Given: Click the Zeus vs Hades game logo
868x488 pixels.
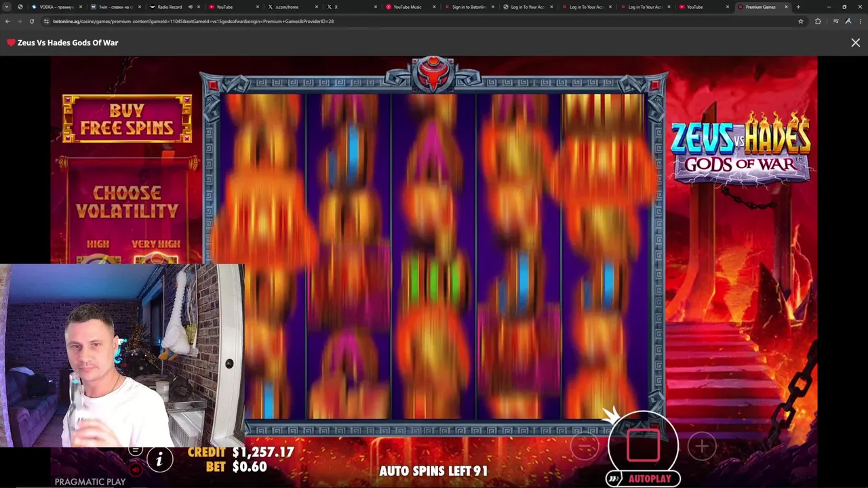Looking at the screenshot, I should tap(740, 148).
